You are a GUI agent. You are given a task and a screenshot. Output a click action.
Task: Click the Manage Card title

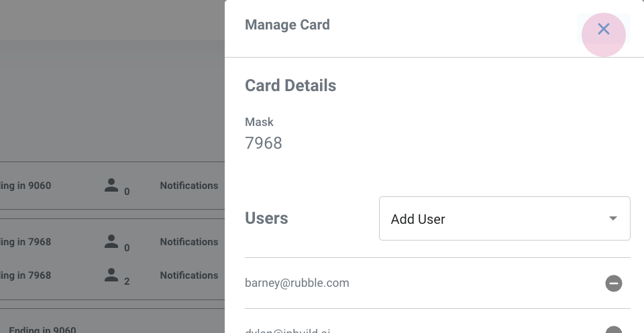coord(287,25)
